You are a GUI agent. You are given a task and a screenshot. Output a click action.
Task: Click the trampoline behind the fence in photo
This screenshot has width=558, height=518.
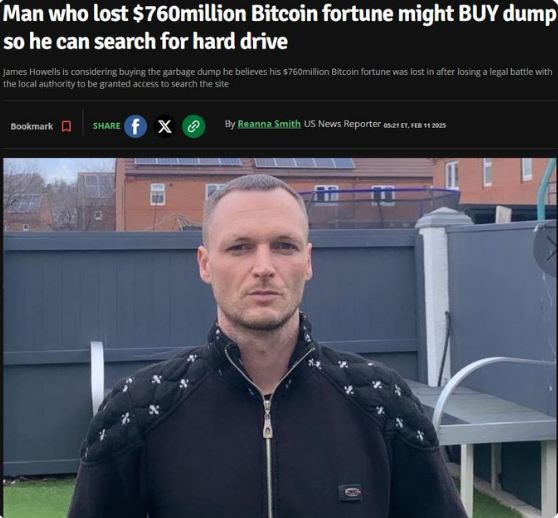(379, 208)
